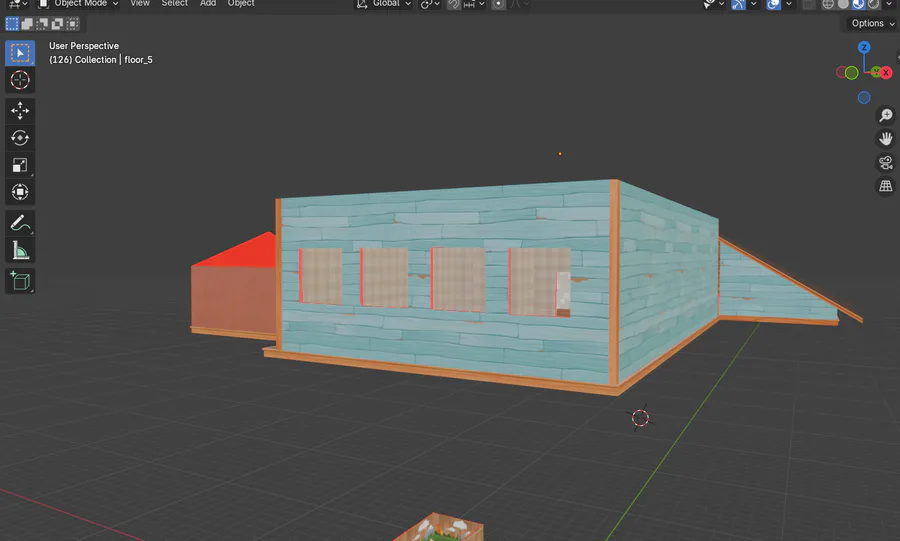
Task: Click the negative Z axis gizmo circle
Action: [864, 98]
